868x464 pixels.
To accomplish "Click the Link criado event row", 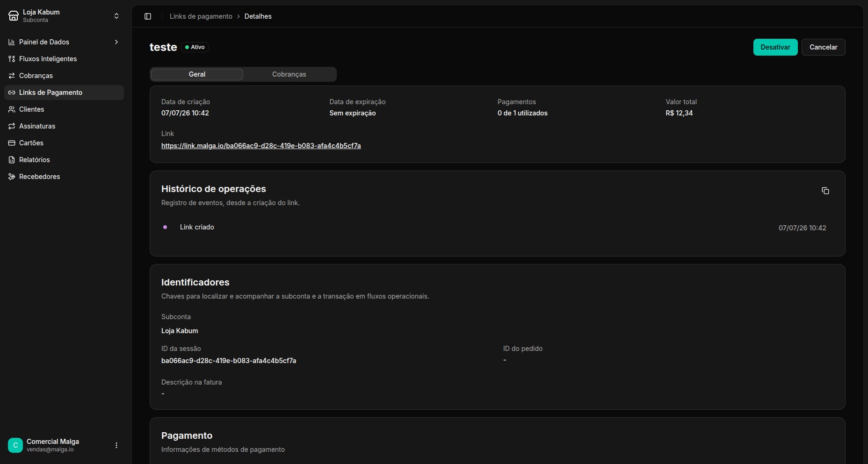I will 497,228.
